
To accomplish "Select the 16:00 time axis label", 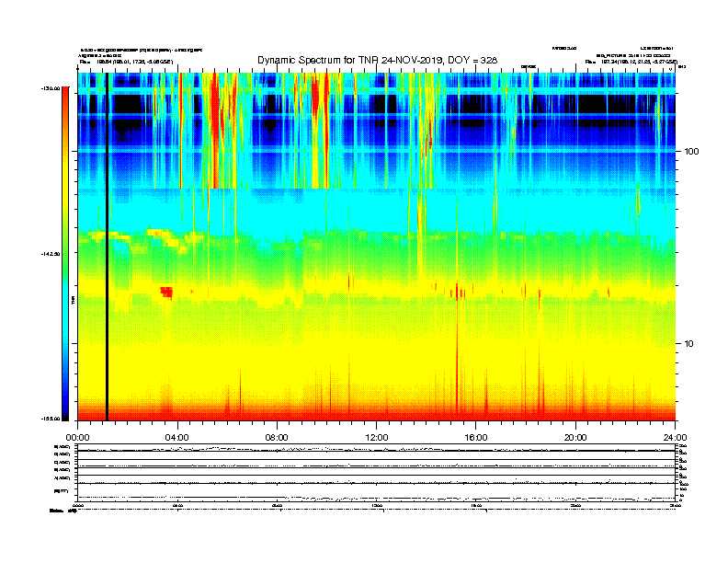I will click(476, 438).
